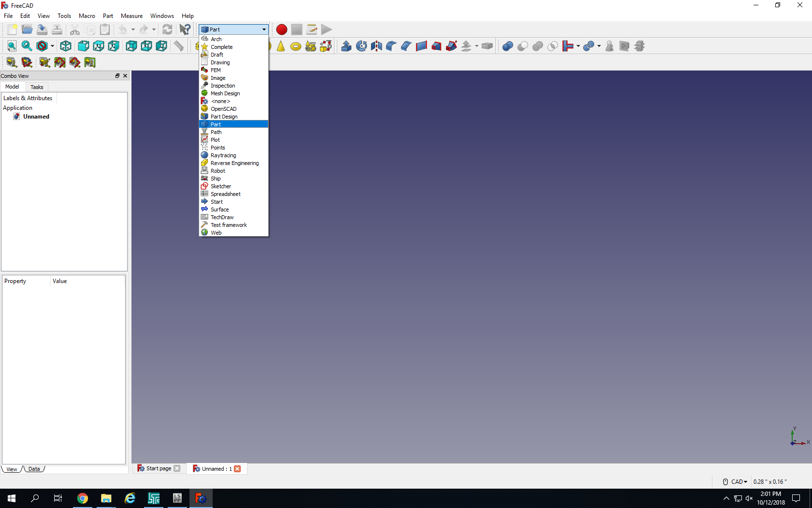This screenshot has width=812, height=508.
Task: Click the Open document folder icon
Action: pos(27,30)
